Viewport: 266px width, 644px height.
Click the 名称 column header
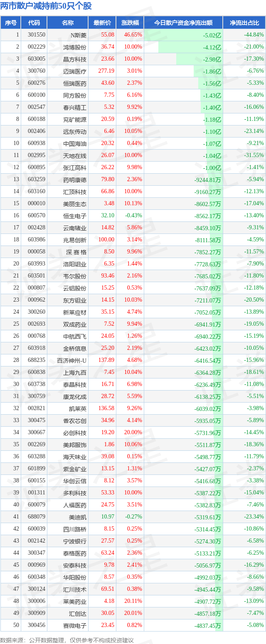pyautogui.click(x=68, y=23)
